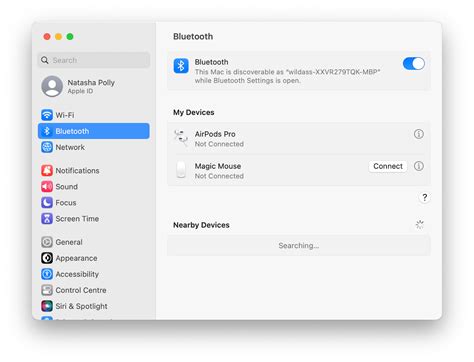
Task: Close the System Settings window
Action: pyautogui.click(x=47, y=37)
